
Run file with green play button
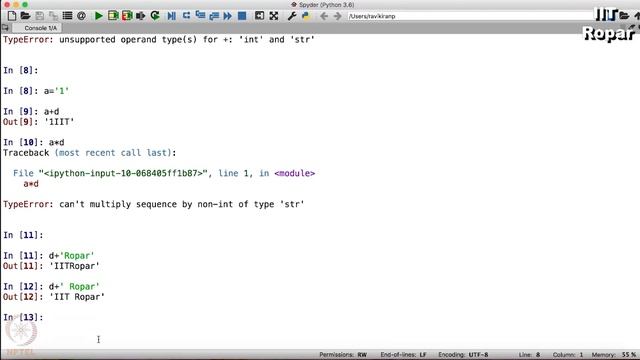coord(98,16)
